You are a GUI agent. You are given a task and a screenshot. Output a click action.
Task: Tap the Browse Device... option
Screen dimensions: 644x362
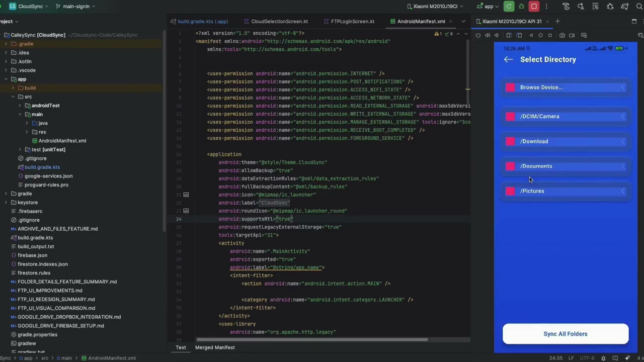[566, 87]
